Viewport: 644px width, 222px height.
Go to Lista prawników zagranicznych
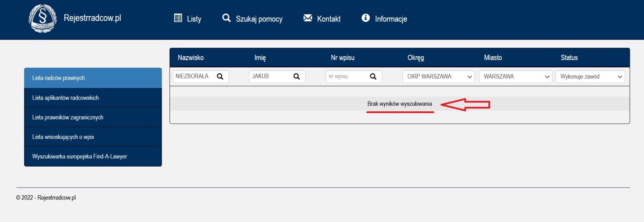pyautogui.click(x=93, y=117)
